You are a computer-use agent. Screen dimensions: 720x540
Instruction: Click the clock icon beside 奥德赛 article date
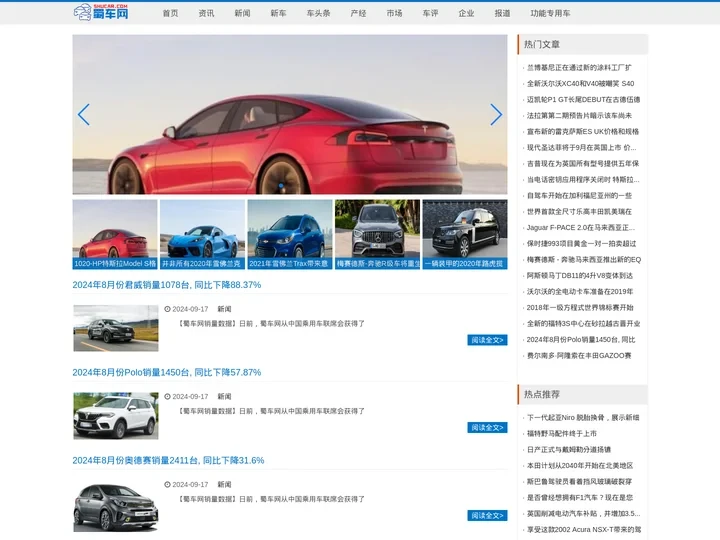click(x=168, y=484)
